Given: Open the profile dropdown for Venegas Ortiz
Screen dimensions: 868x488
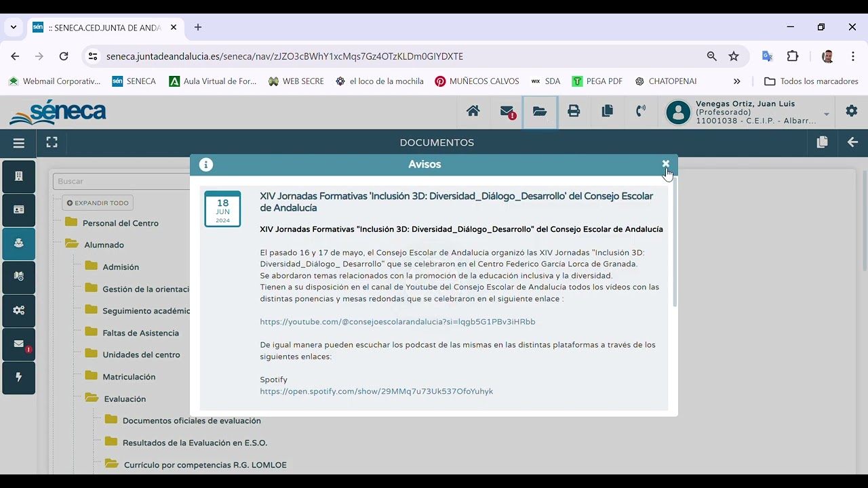Looking at the screenshot, I should coord(826,114).
